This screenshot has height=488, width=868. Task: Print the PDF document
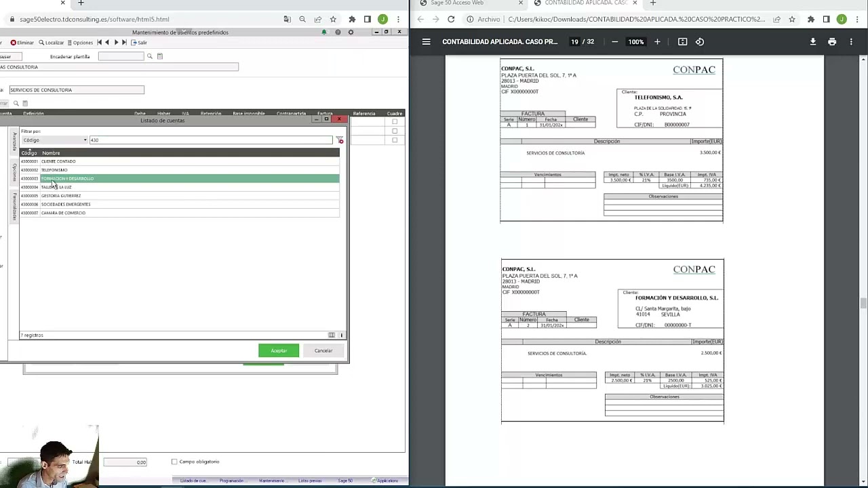click(832, 42)
